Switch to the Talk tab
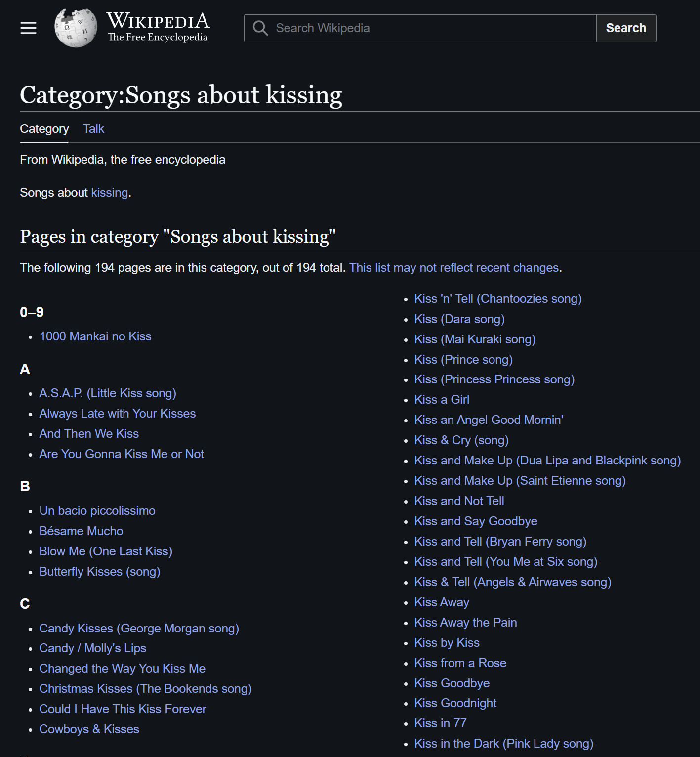 click(x=93, y=129)
